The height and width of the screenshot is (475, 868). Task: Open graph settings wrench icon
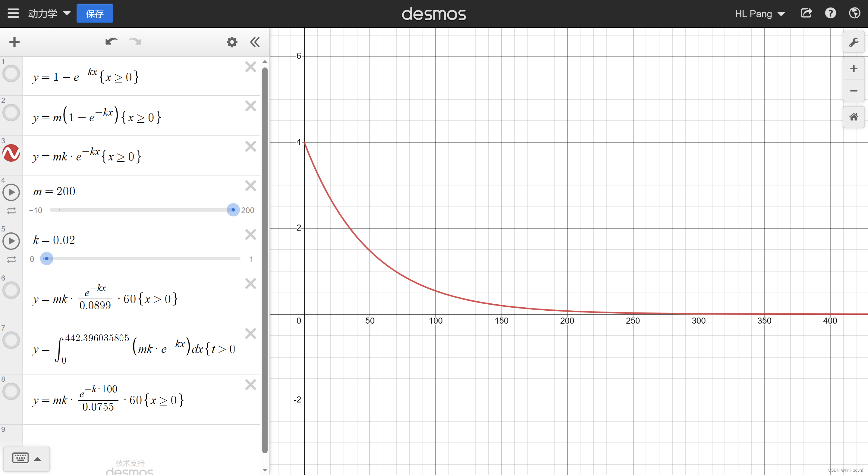point(853,42)
